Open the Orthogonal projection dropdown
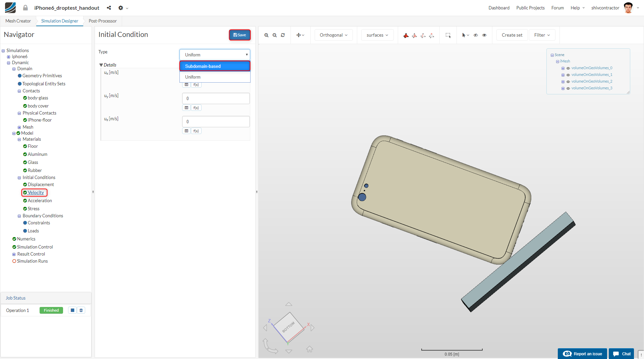The image size is (644, 359). pos(333,35)
